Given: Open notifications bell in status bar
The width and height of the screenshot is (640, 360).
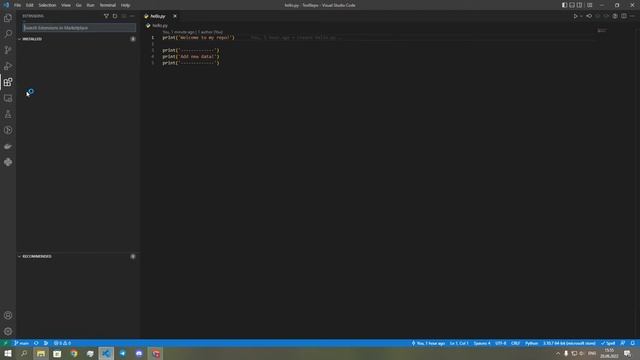Looking at the screenshot, I should point(632,343).
